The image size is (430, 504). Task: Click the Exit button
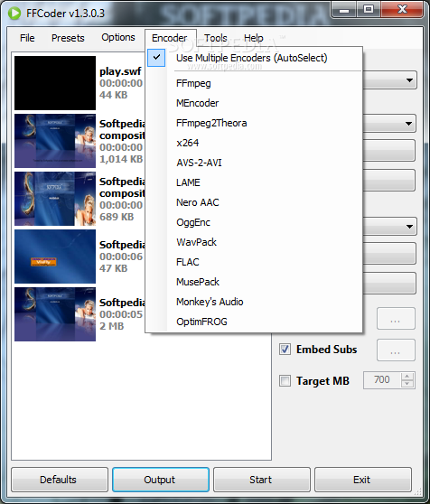pyautogui.click(x=363, y=480)
